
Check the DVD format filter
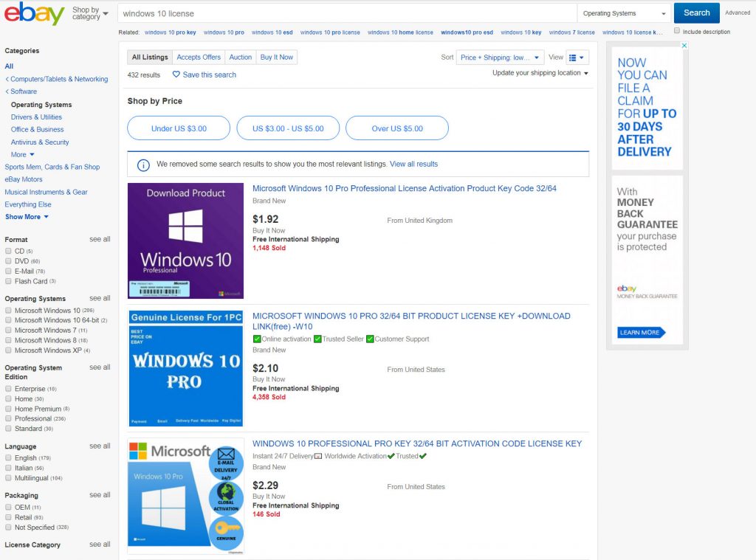click(8, 261)
